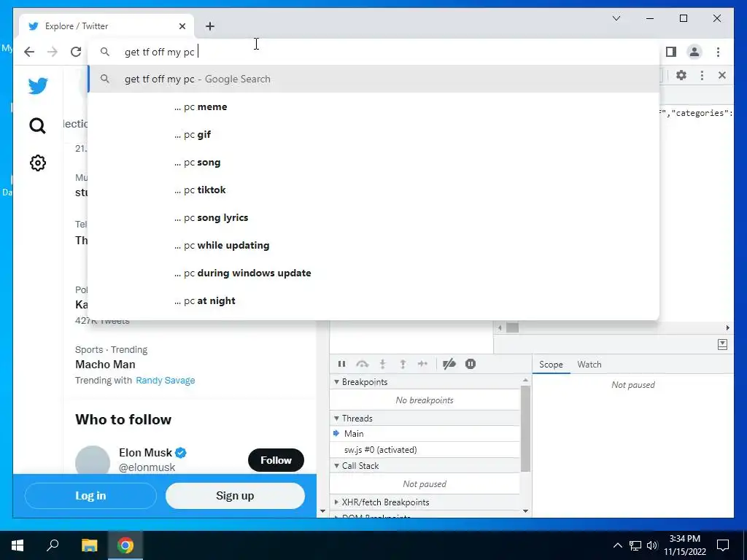Click Elon Musk's profile avatar
747x560 pixels.
(93, 460)
